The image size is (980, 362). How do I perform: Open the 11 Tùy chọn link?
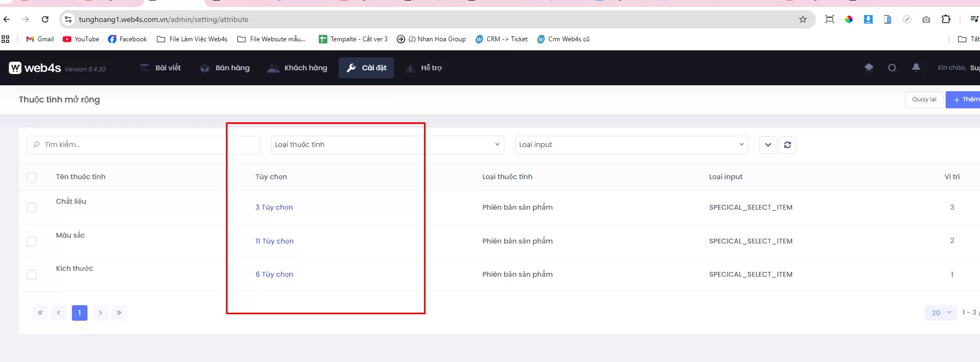tap(274, 241)
